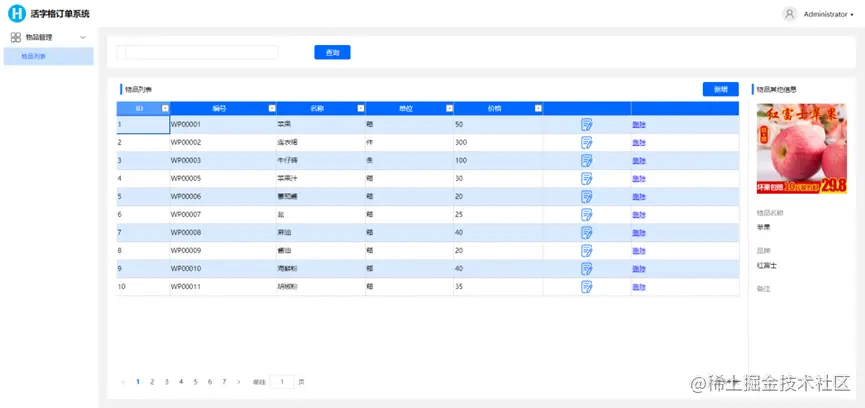Go to page 3
The width and height of the screenshot is (865, 408).
click(167, 382)
